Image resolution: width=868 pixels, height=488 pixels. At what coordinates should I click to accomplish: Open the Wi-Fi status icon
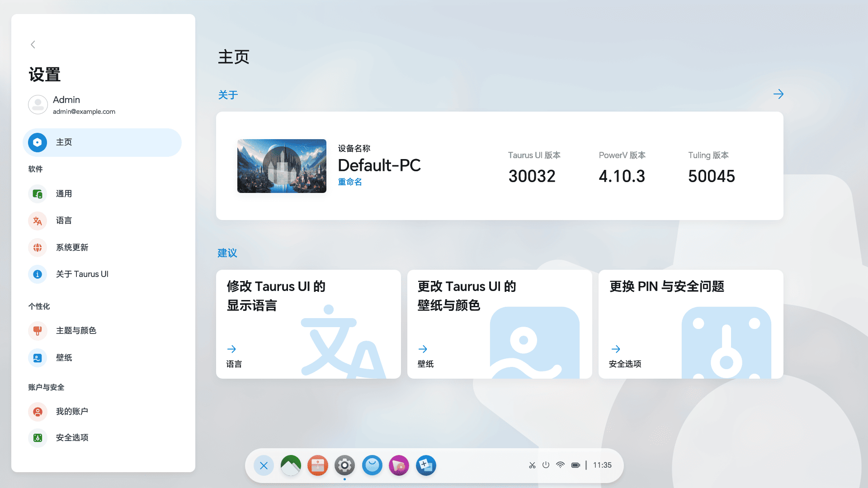[x=560, y=465]
